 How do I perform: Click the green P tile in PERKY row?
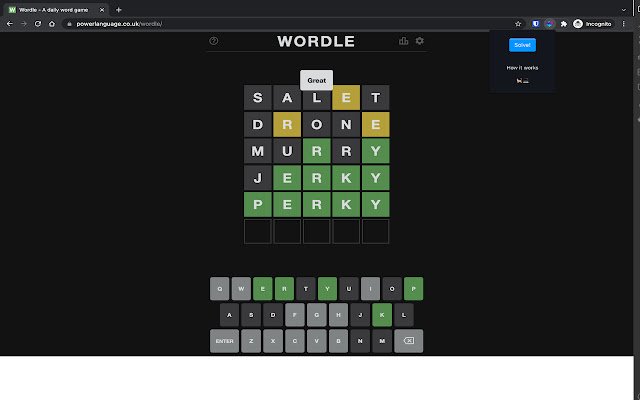258,204
